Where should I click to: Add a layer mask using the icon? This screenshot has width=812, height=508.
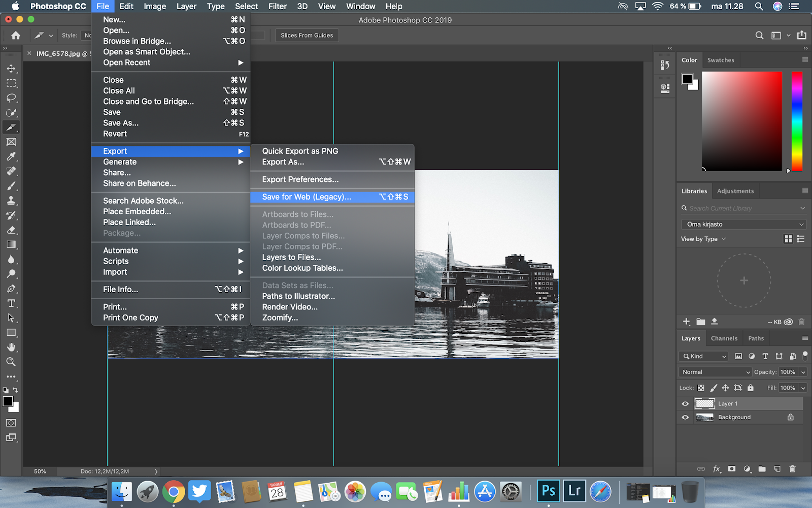[732, 469]
